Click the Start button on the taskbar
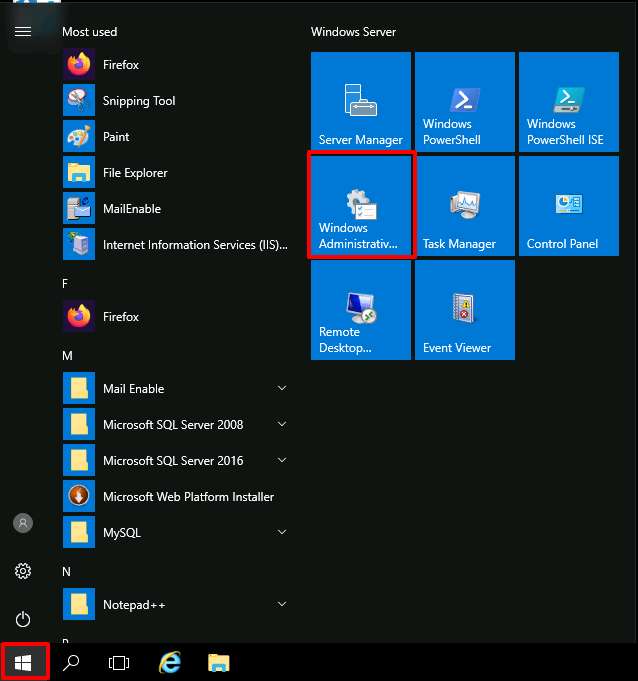 click(23, 663)
